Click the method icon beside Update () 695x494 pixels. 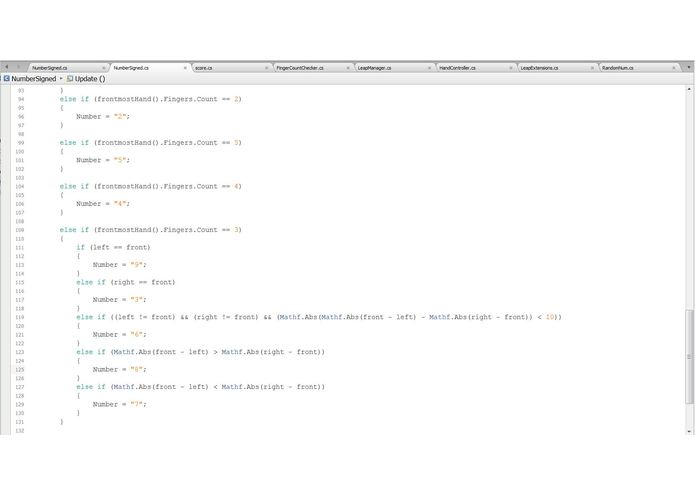(70, 78)
